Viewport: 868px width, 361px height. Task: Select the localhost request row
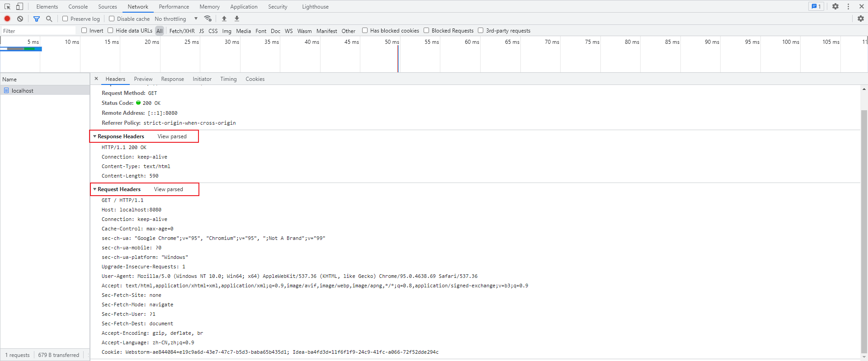[45, 90]
